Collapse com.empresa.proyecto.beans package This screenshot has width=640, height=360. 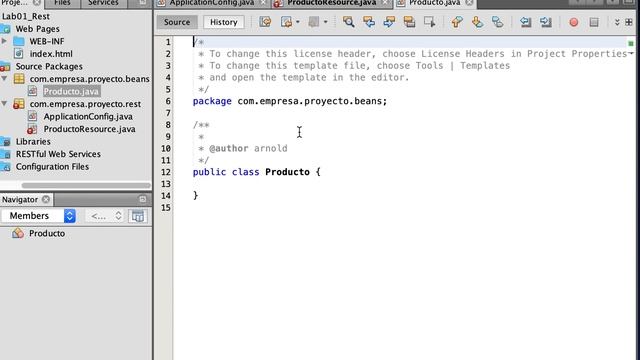(4, 78)
